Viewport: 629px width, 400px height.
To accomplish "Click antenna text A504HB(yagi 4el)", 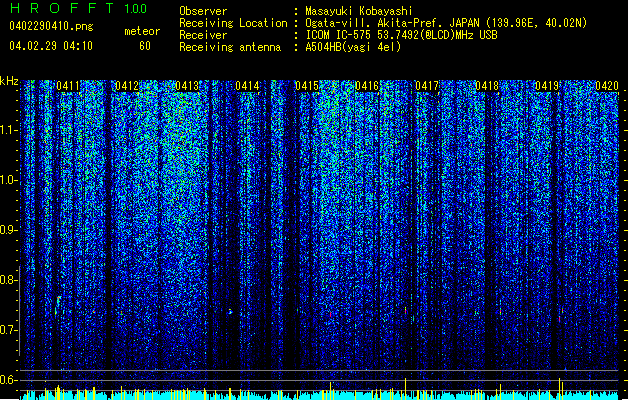I will tap(353, 47).
